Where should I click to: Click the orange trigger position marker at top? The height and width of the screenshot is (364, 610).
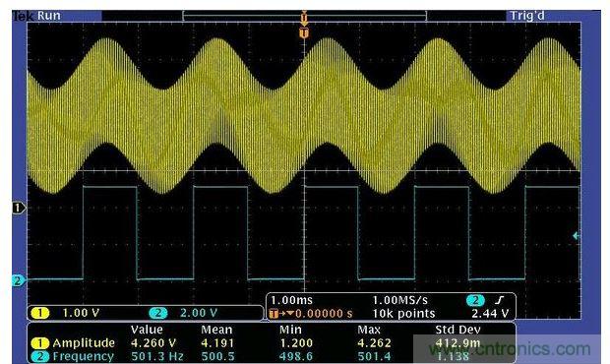(304, 33)
